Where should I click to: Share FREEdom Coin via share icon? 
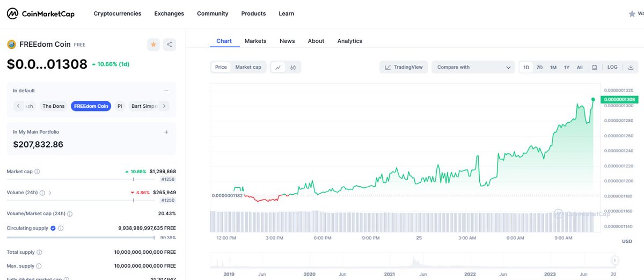pyautogui.click(x=169, y=45)
